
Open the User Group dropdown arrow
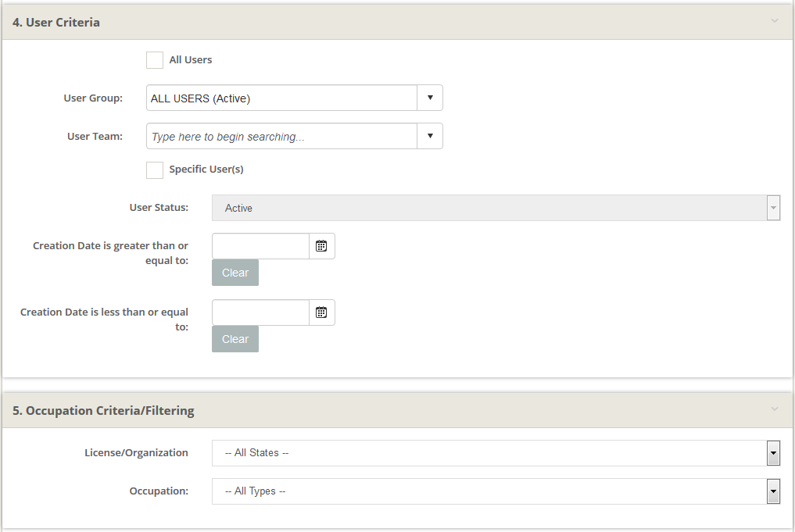[430, 98]
